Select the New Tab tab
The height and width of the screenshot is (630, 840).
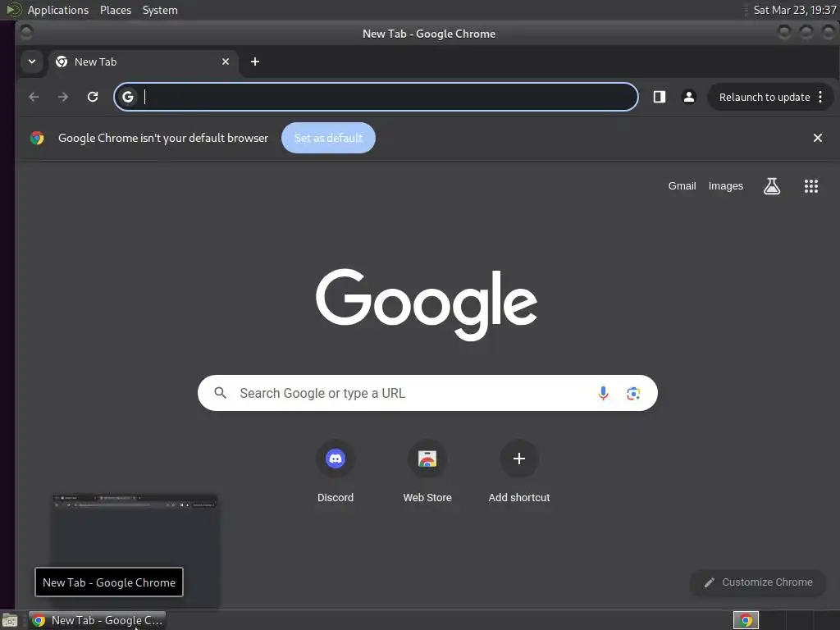click(143, 62)
